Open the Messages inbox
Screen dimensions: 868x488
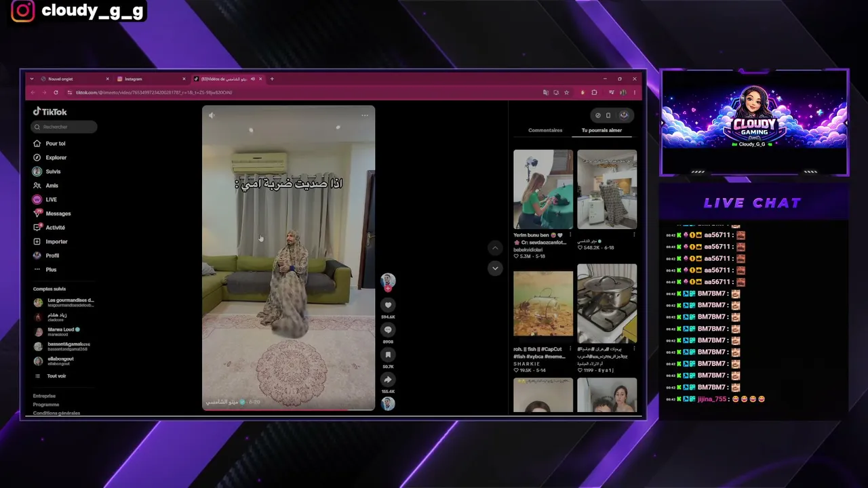52,213
